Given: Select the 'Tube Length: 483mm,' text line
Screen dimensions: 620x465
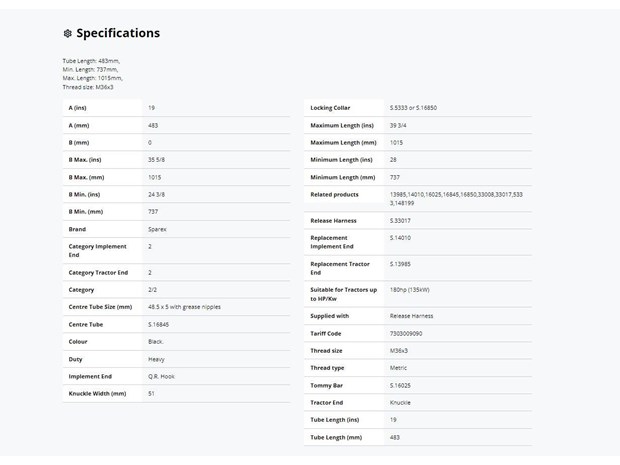Looking at the screenshot, I should pos(91,61).
